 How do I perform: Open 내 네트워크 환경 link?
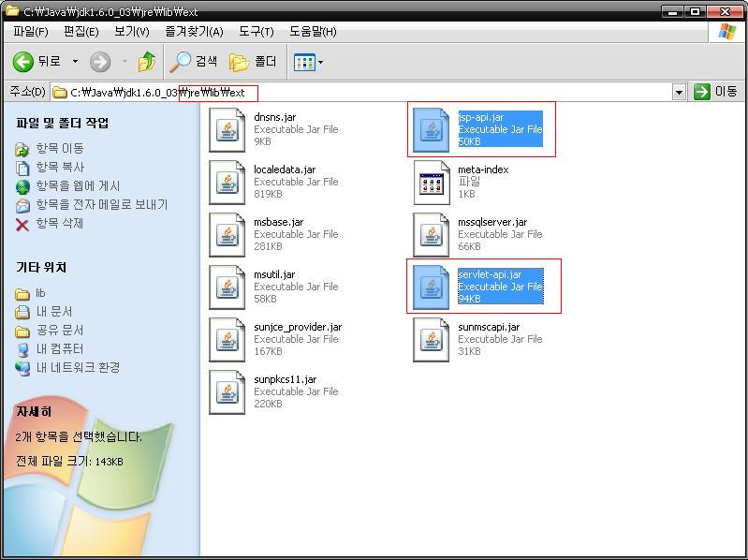(79, 367)
